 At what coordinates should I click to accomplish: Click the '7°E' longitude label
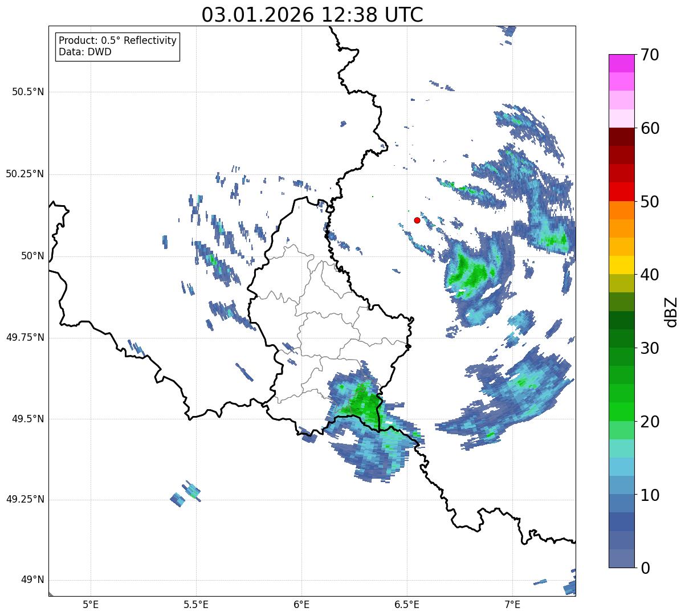click(512, 604)
